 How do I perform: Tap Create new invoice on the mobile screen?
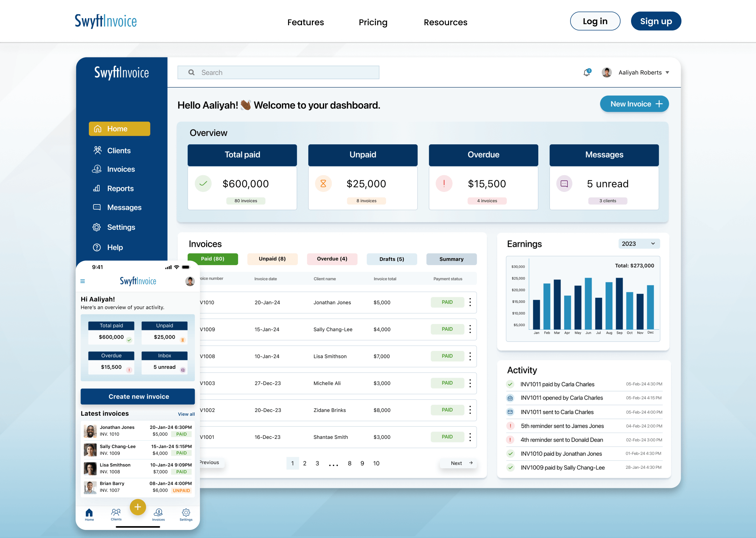[138, 396]
